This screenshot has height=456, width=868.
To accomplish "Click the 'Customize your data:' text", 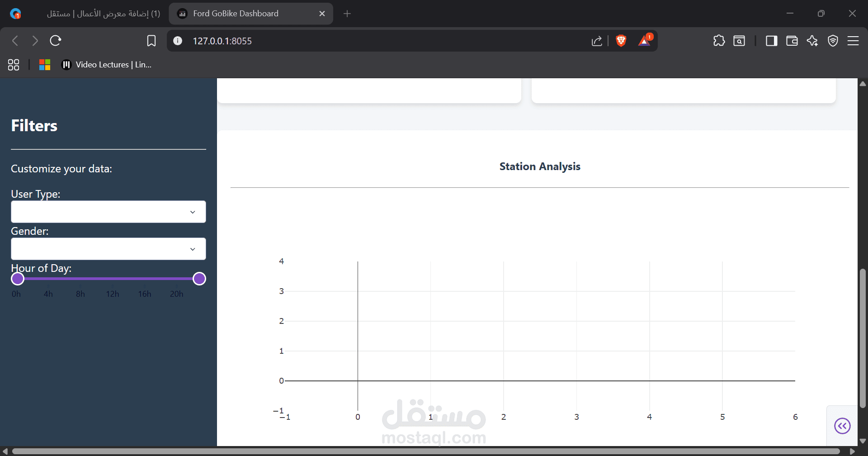I will pos(61,169).
